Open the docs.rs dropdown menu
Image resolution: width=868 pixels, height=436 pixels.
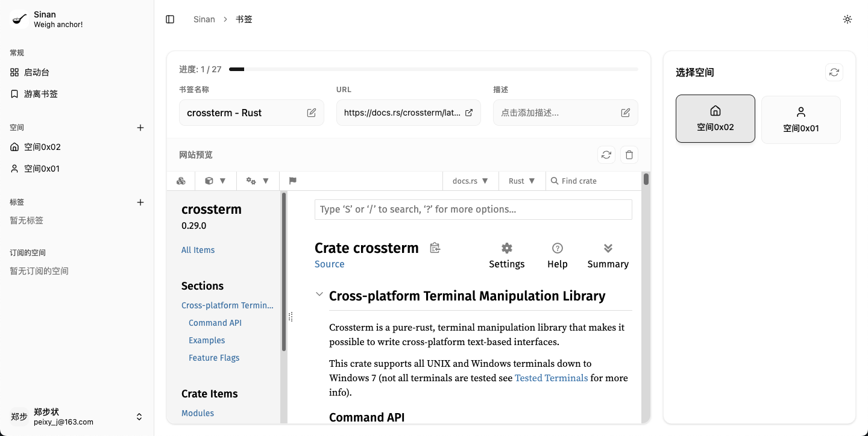[471, 181]
